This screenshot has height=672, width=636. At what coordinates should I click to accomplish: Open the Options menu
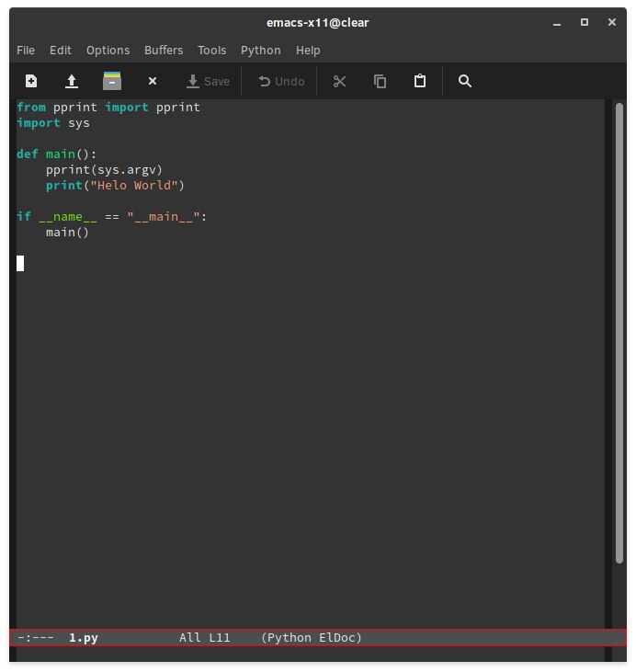click(108, 51)
